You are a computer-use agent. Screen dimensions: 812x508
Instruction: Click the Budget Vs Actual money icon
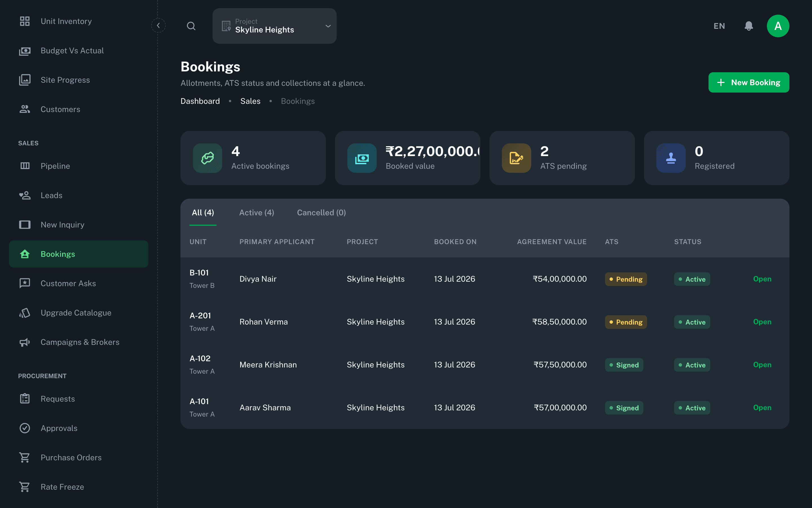[25, 51]
